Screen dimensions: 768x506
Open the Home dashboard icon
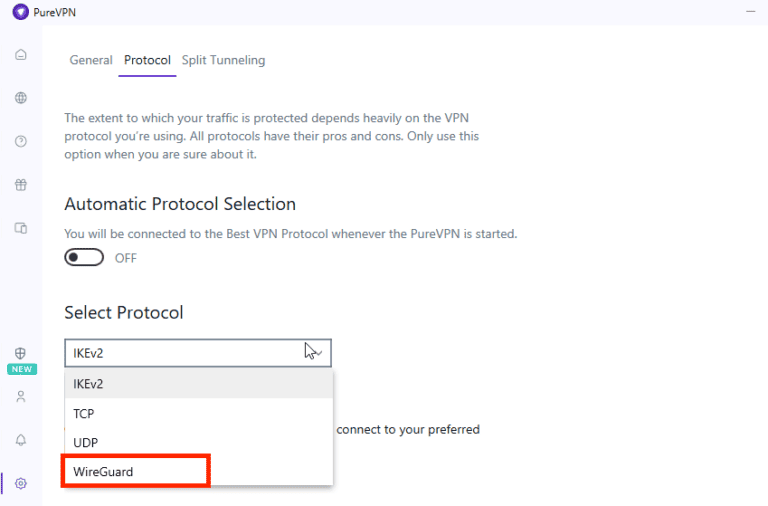click(21, 54)
